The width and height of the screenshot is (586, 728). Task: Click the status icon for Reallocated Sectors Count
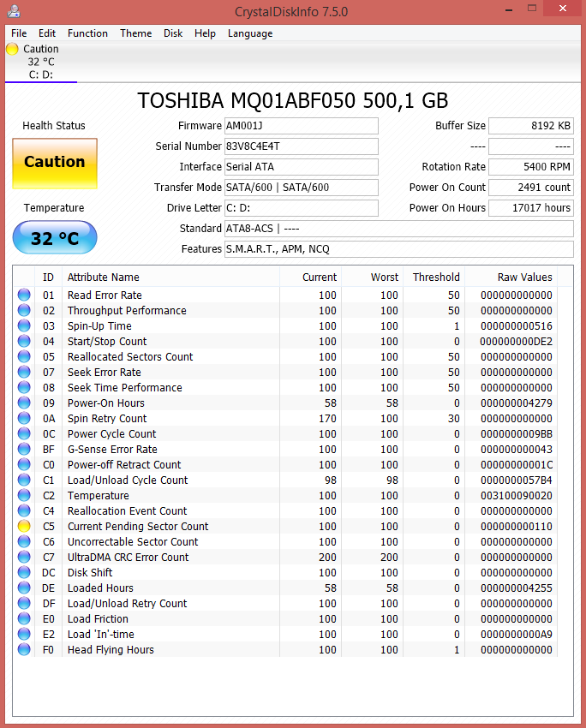pyautogui.click(x=24, y=356)
